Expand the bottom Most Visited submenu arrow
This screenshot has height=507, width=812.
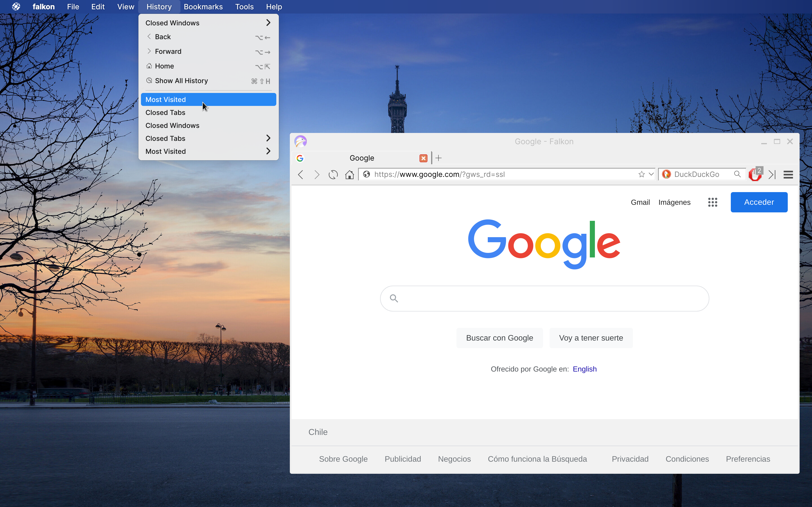268,151
